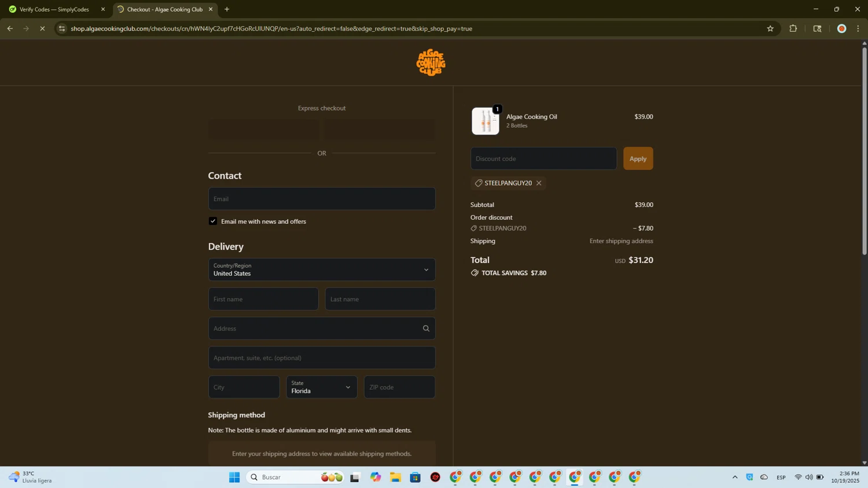Open the Chrome three-dot menu
The image size is (868, 488).
coord(858,28)
